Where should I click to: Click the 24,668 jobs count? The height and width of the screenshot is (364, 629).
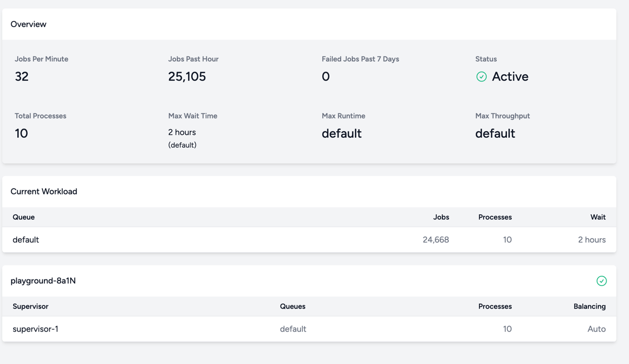coord(436,240)
